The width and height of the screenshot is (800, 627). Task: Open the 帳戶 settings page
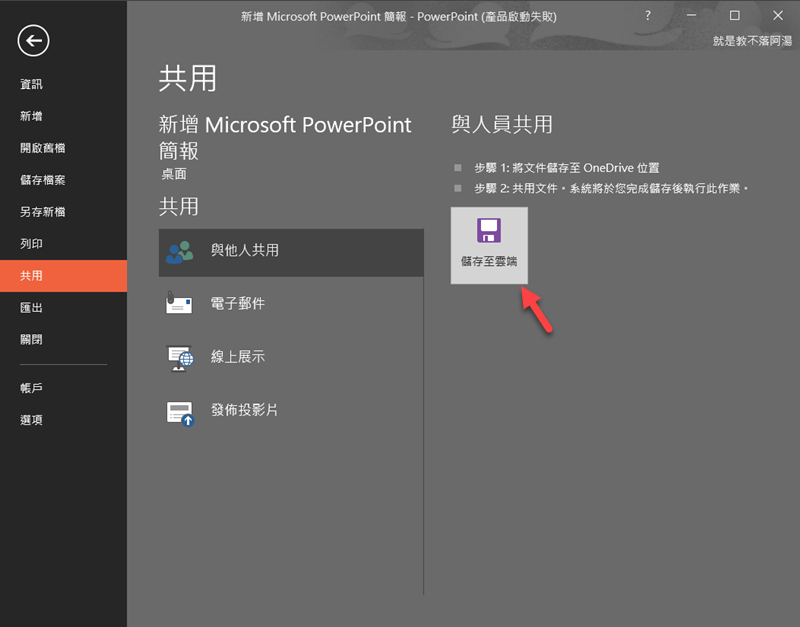(x=32, y=388)
